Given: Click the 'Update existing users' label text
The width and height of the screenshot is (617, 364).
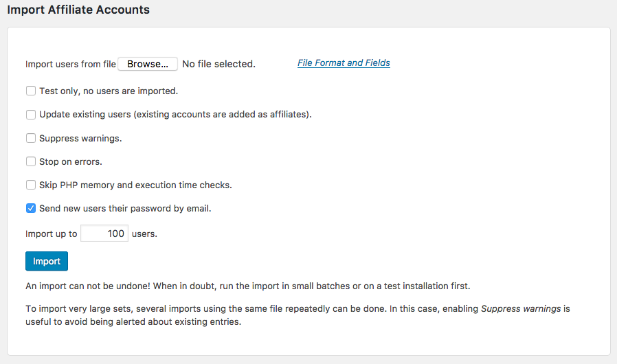Looking at the screenshot, I should (x=85, y=115).
